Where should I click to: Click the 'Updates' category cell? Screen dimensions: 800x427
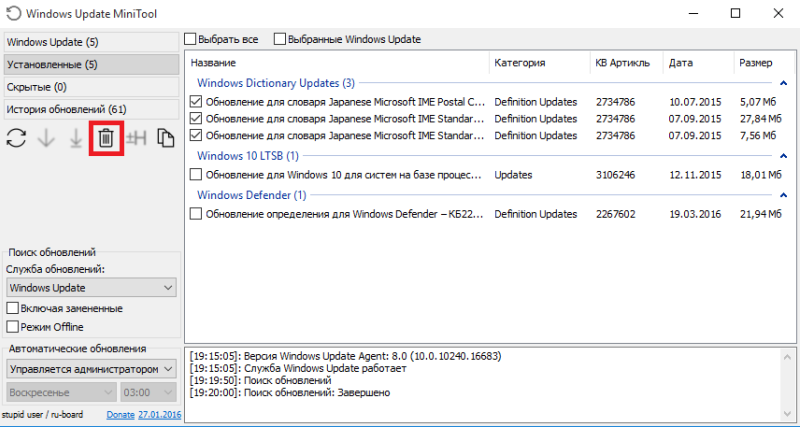pos(513,175)
